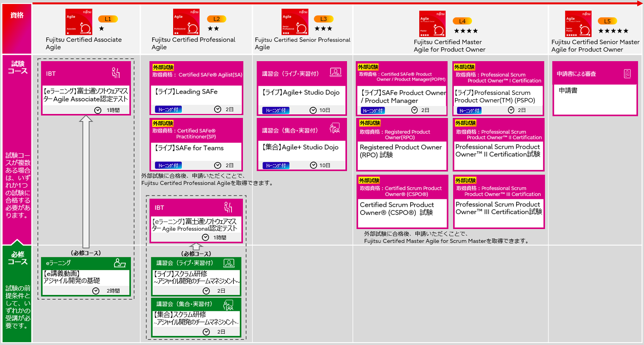Image resolution: width=644 pixels, height=345 pixels.
Task: Click the clock icon next to 1時間 in Associate test
Action: click(98, 110)
